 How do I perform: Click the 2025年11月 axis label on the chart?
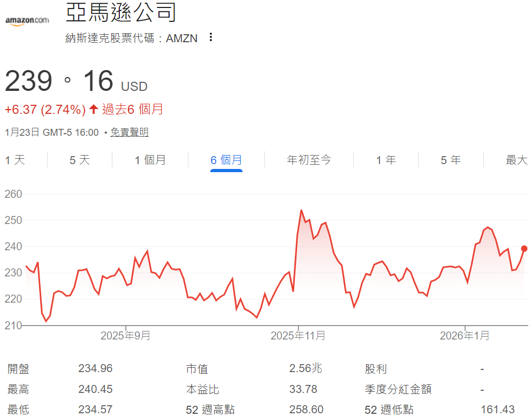tap(298, 336)
